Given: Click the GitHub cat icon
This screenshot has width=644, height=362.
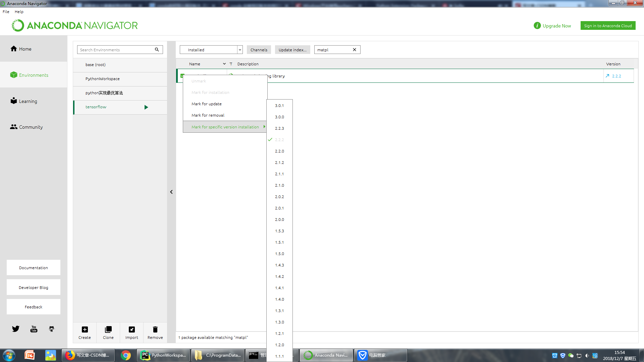Looking at the screenshot, I should (52, 329).
